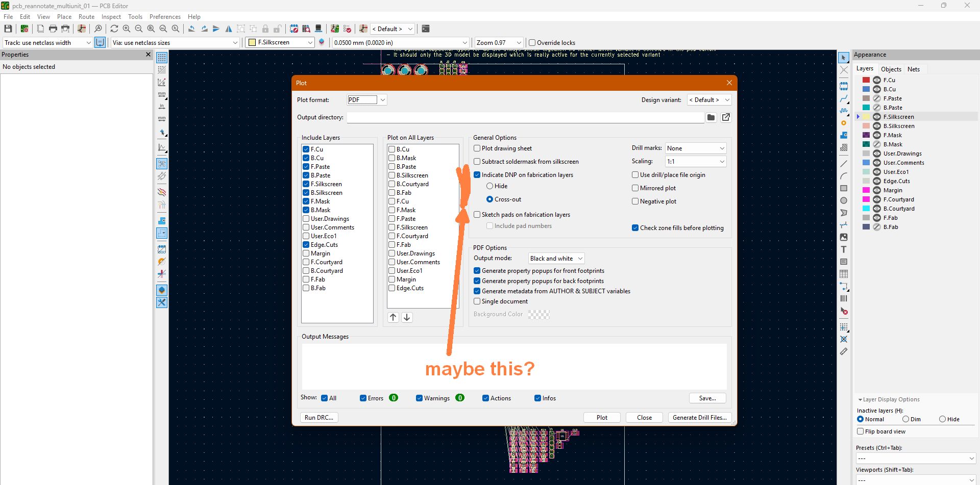Open the Via sizes dropdown

[175, 43]
